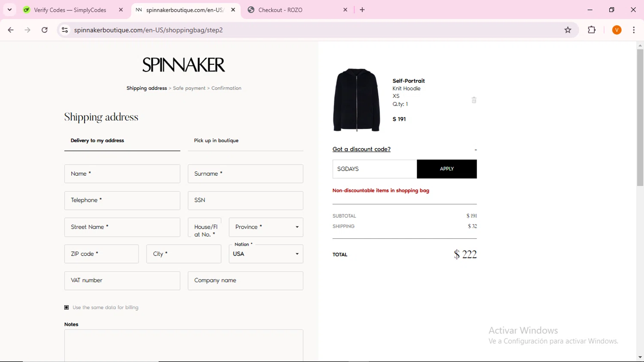Close the spinnakerboutique.com tab
This screenshot has height=362, width=644.
[x=233, y=10]
